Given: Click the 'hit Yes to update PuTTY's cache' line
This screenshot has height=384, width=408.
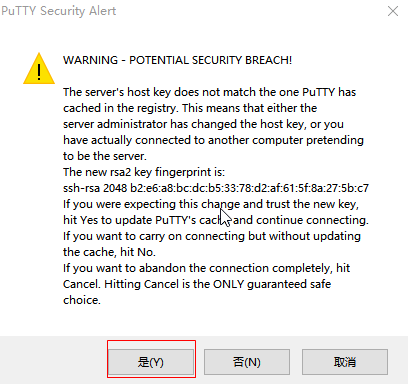Looking at the screenshot, I should tap(216, 220).
